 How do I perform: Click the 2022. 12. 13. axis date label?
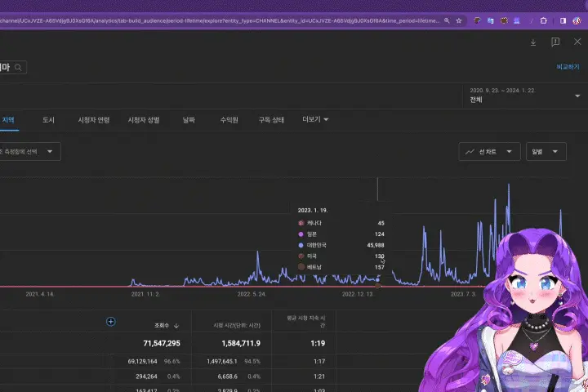358,295
